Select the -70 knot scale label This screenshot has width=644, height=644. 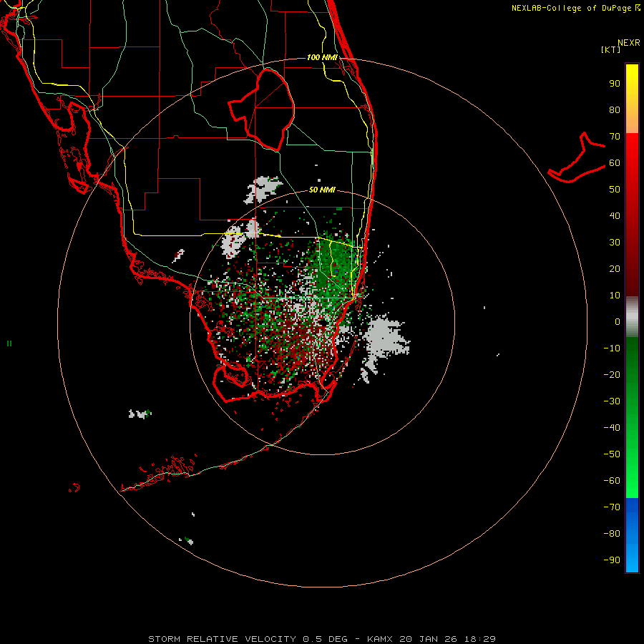click(x=612, y=507)
